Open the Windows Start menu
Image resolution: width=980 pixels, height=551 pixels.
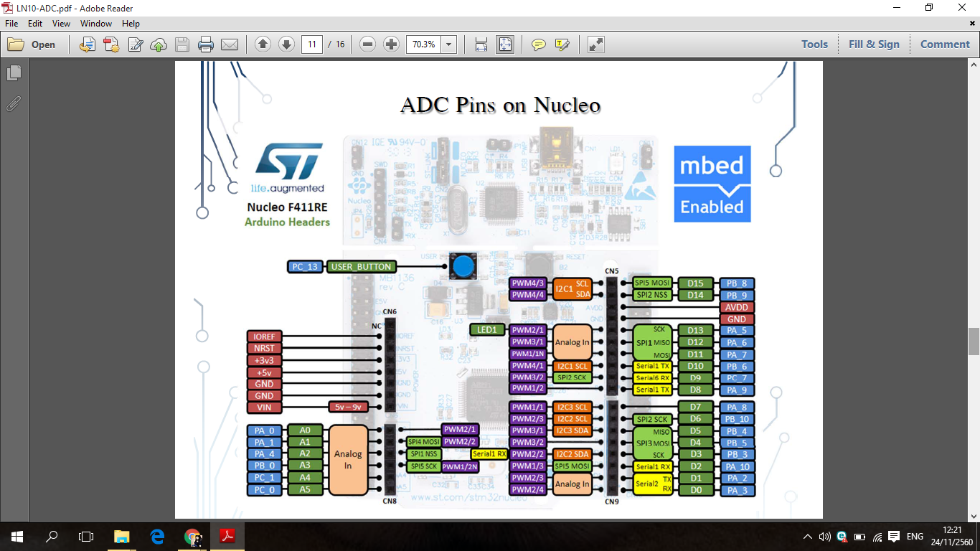click(x=17, y=536)
